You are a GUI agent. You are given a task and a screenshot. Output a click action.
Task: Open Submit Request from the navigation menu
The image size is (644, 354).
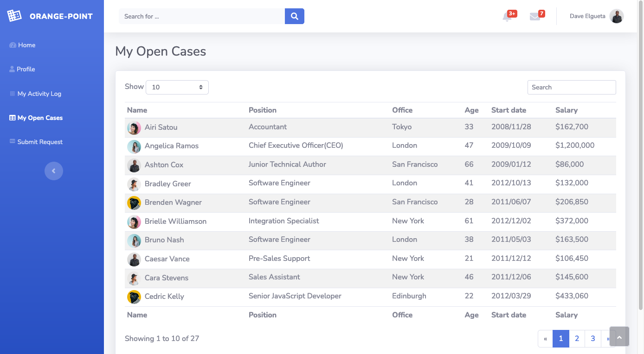click(40, 141)
